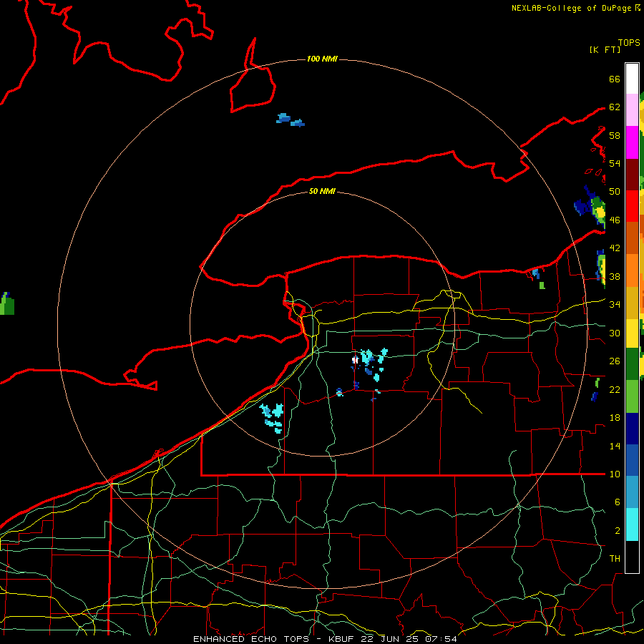The image size is (644, 644).
Task: Click the '46' legend value
Action: 615,220
